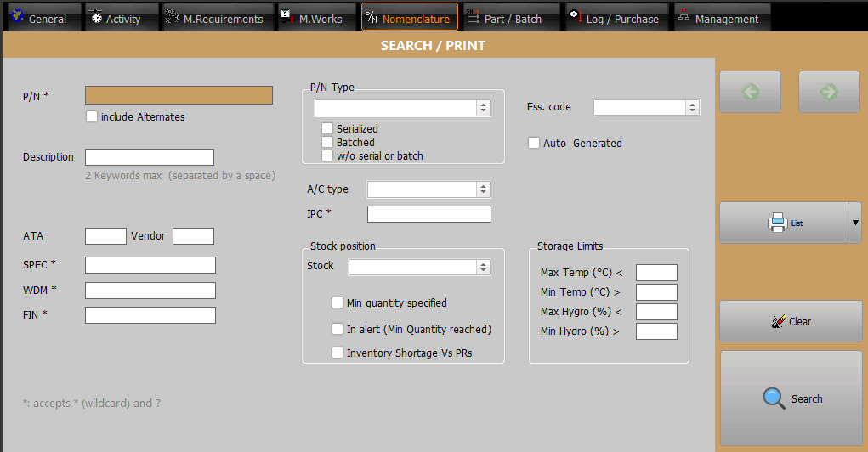Open the Activity tab
The height and width of the screenshot is (452, 868).
pos(122,17)
